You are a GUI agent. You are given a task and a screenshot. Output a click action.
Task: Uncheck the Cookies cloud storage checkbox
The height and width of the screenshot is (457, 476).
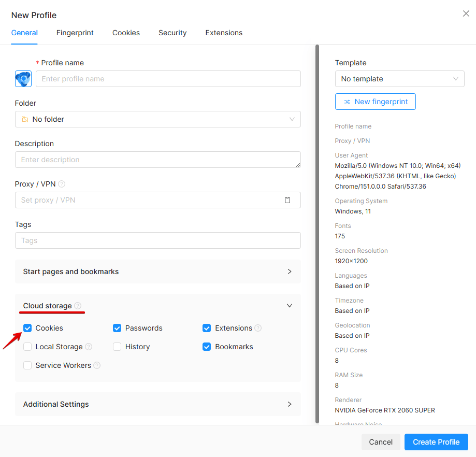pyautogui.click(x=27, y=329)
